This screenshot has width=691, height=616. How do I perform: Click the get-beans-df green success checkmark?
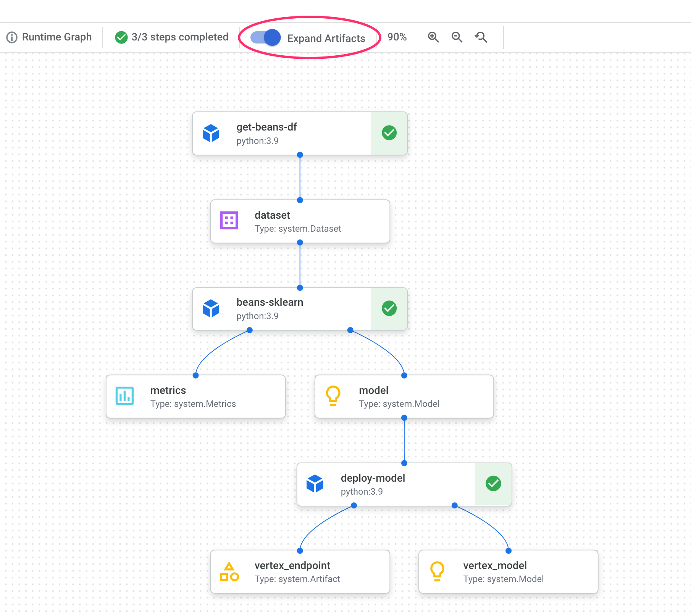coord(389,133)
